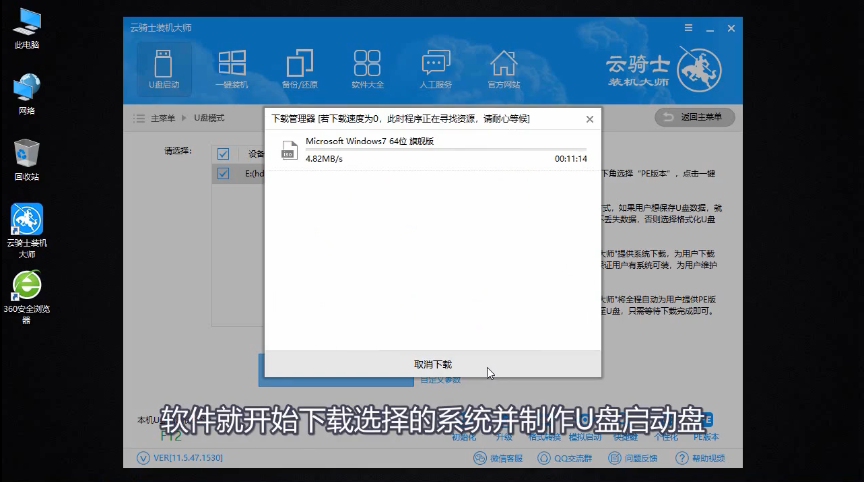864x482 pixels.
Task: Open QQ交流群 link in footer
Action: tap(565, 458)
